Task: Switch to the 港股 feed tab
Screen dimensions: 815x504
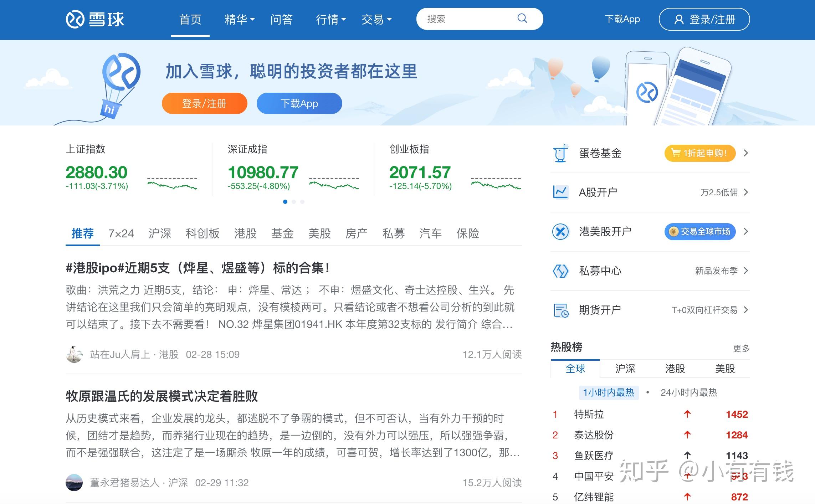Action: pyautogui.click(x=245, y=233)
